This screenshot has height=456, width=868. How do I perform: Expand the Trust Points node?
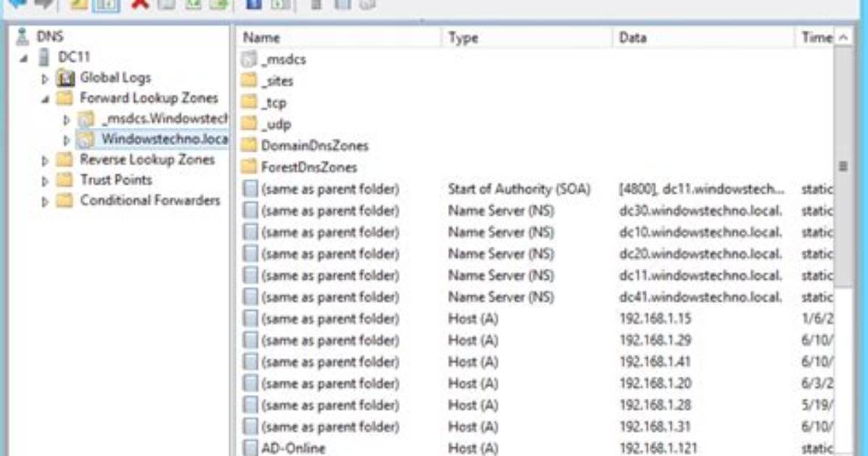click(x=45, y=182)
